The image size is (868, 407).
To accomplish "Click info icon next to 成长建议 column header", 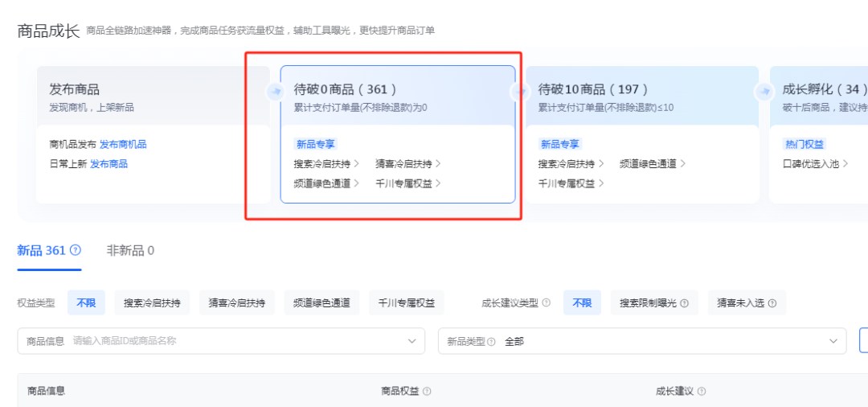I will click(x=702, y=392).
